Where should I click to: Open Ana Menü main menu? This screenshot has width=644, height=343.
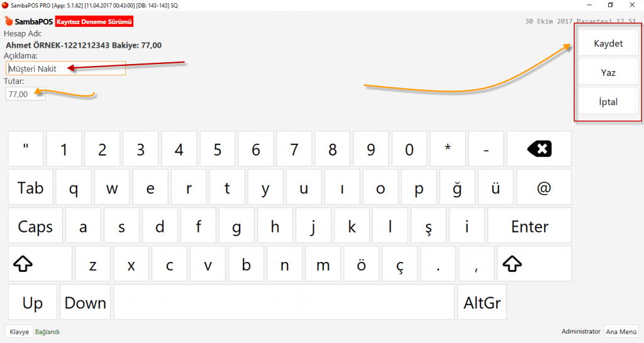[x=620, y=332]
